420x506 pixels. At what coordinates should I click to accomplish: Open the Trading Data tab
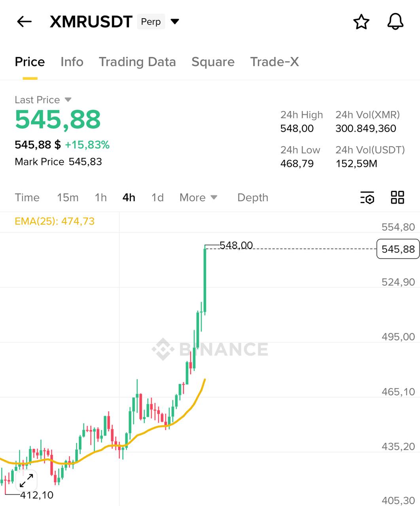click(137, 62)
